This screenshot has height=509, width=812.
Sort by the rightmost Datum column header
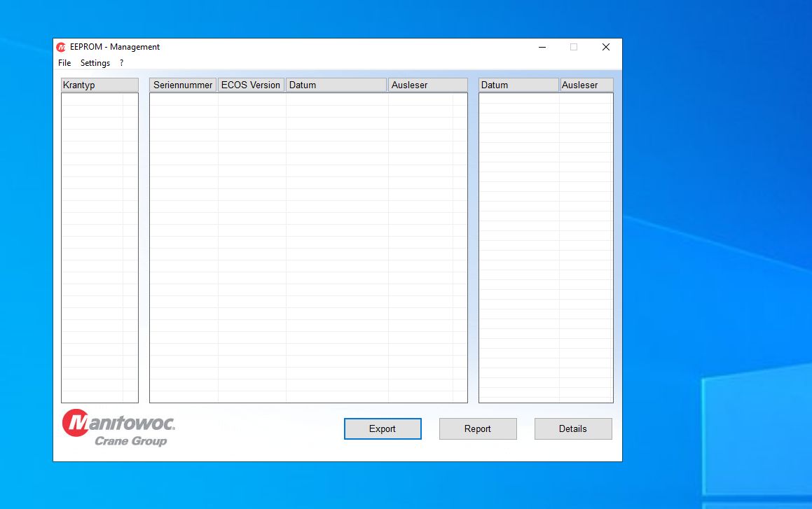(x=518, y=84)
